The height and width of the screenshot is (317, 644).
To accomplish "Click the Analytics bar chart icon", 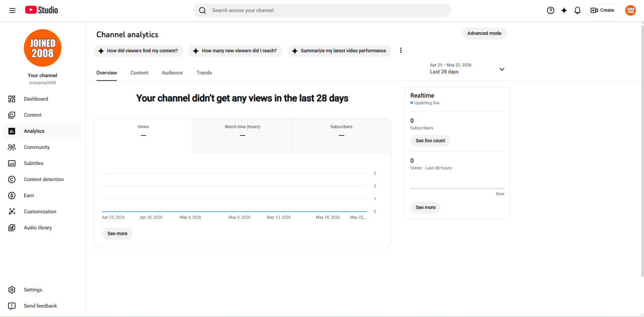I will (12, 131).
